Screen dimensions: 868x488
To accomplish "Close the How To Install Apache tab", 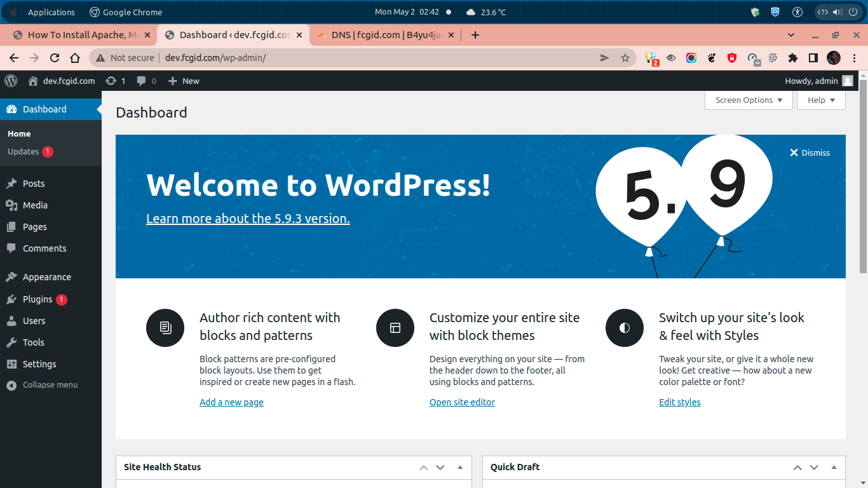I will (147, 35).
